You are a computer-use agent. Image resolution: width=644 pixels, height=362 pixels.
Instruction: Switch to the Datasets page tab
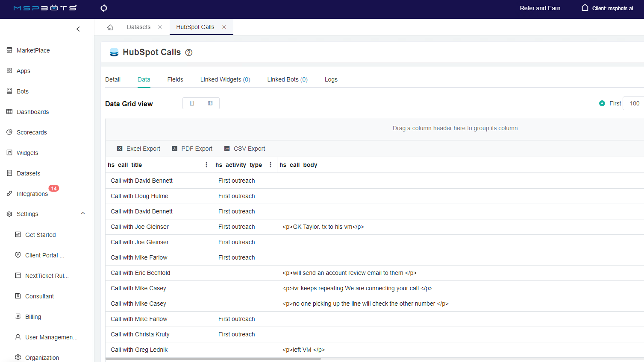click(138, 27)
